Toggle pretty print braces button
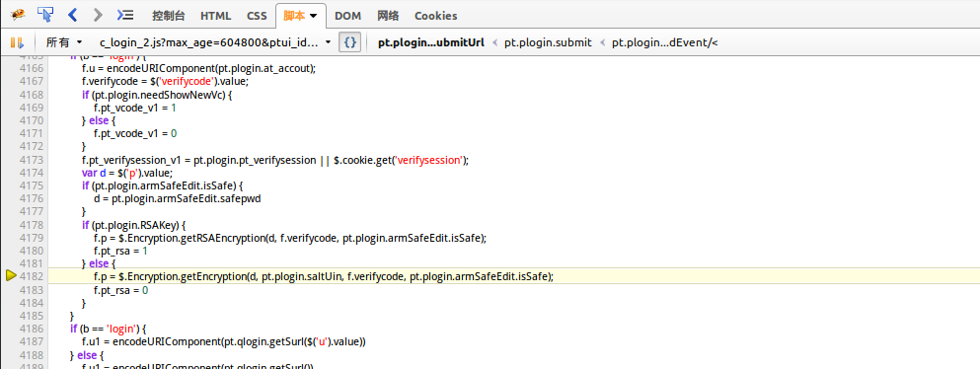This screenshot has height=369, width=980. [350, 42]
